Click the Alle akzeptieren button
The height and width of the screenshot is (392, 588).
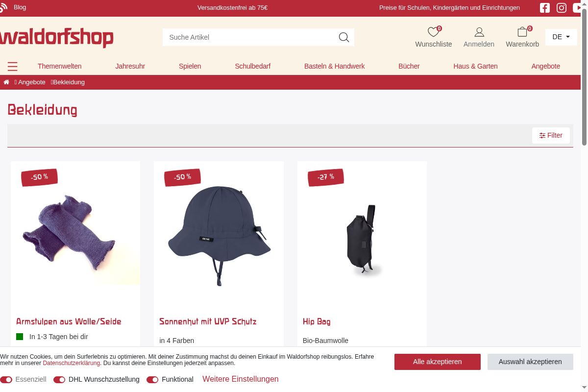pyautogui.click(x=438, y=362)
